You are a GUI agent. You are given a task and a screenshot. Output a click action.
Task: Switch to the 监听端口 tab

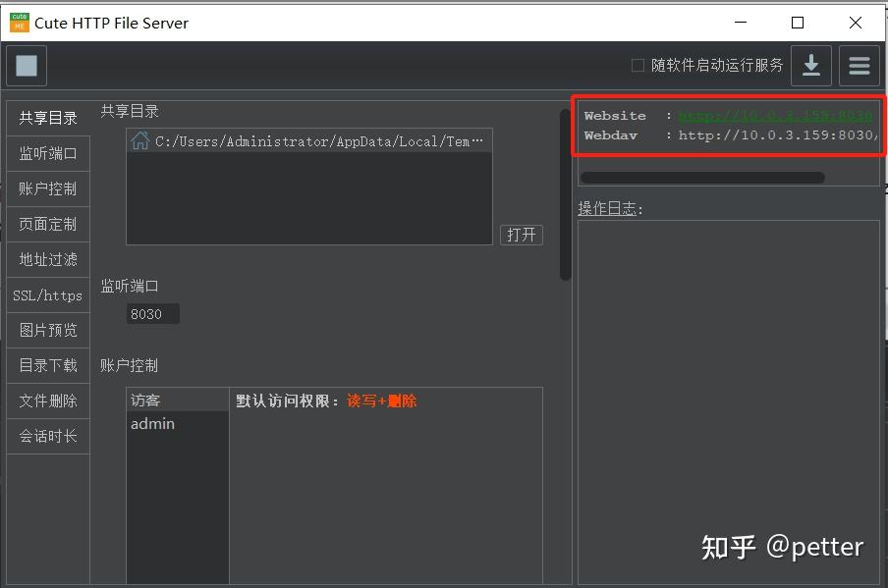[x=47, y=153]
